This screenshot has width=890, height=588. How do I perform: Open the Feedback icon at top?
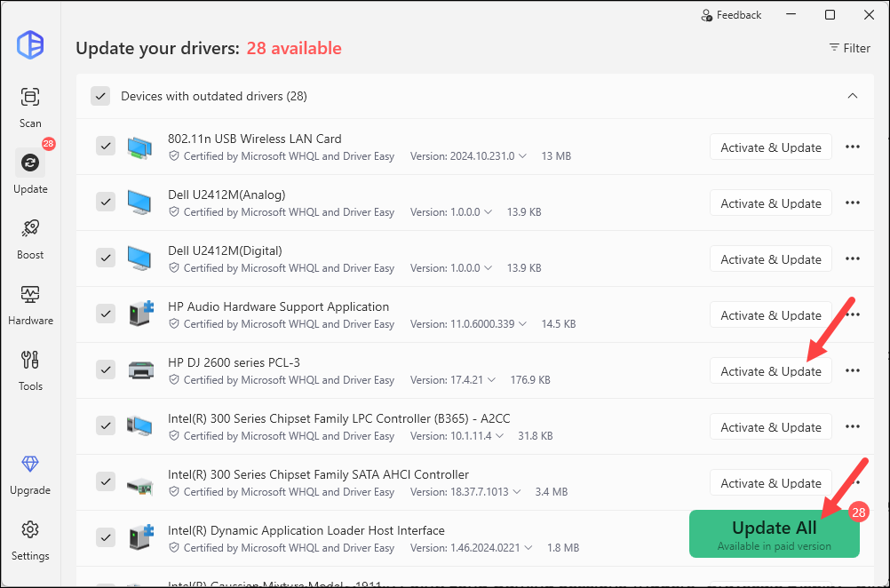pos(707,15)
